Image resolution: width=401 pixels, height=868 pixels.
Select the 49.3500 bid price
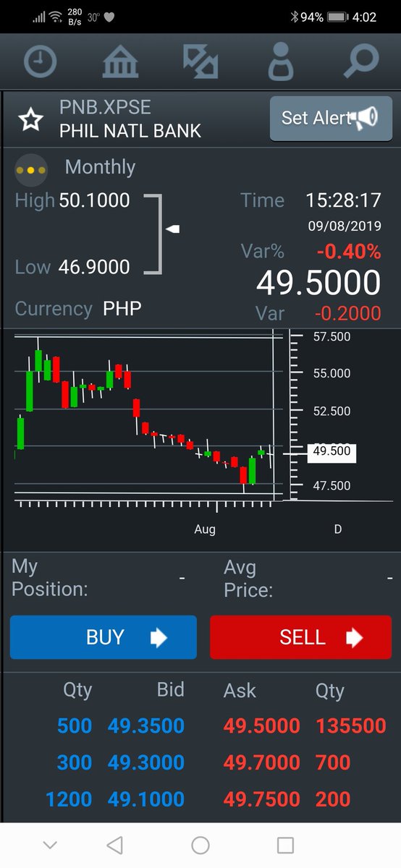pyautogui.click(x=146, y=726)
